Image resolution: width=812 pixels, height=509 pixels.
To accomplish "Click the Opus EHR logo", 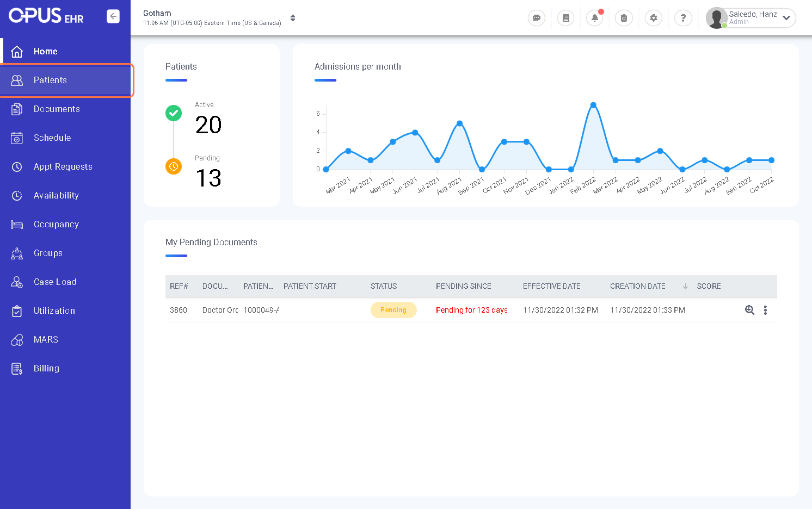I will click(x=46, y=16).
